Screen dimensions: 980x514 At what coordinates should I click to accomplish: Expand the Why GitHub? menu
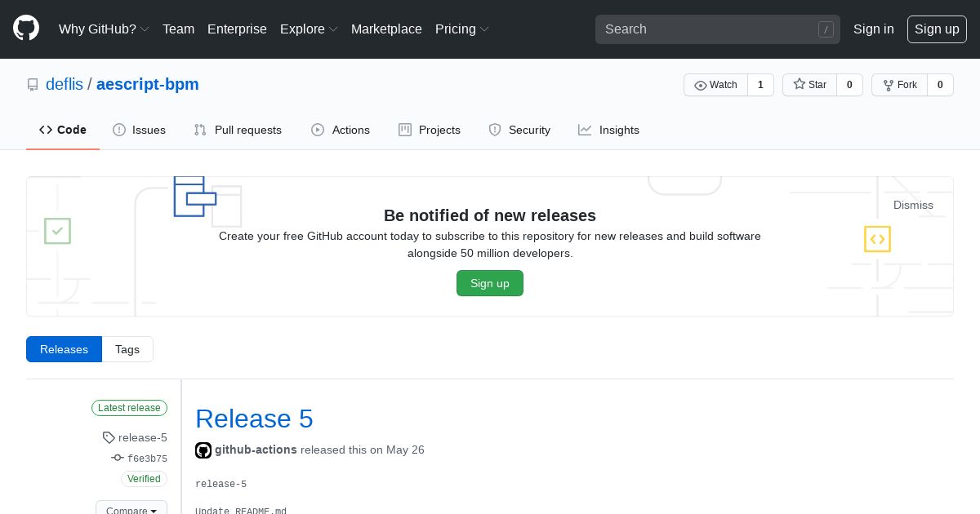tap(104, 29)
